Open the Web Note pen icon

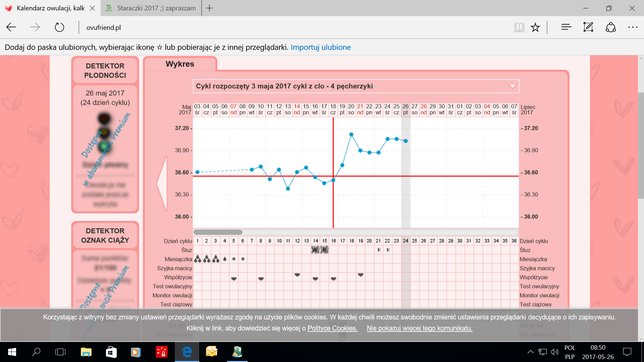click(588, 27)
